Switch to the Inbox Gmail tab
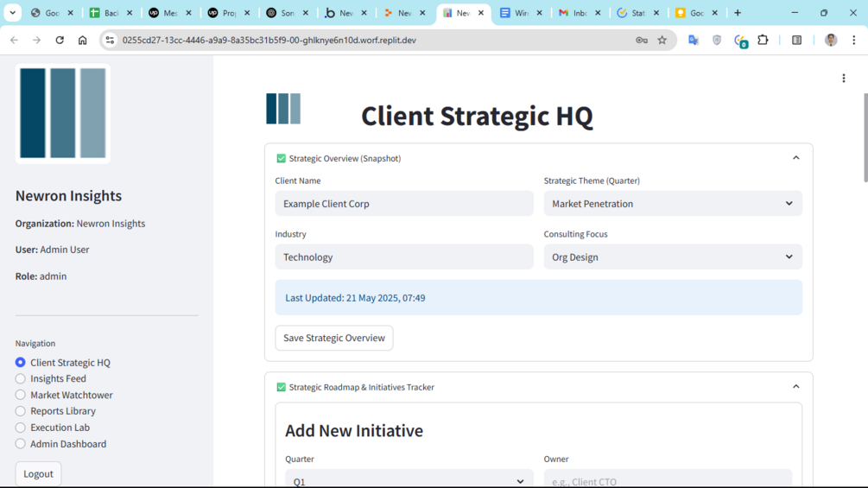The height and width of the screenshot is (488, 868). [x=573, y=13]
